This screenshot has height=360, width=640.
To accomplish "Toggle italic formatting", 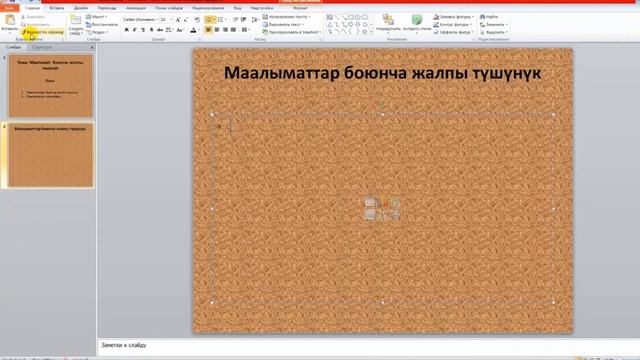I will (x=135, y=30).
